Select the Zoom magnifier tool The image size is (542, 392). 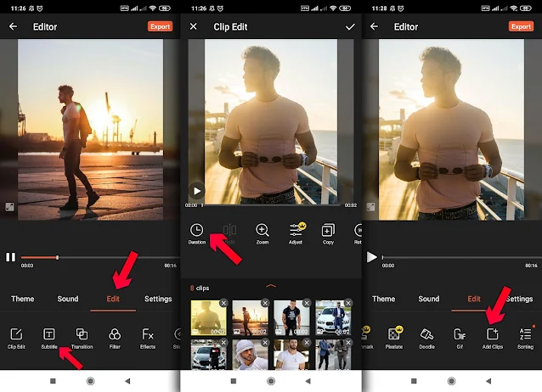coord(262,230)
